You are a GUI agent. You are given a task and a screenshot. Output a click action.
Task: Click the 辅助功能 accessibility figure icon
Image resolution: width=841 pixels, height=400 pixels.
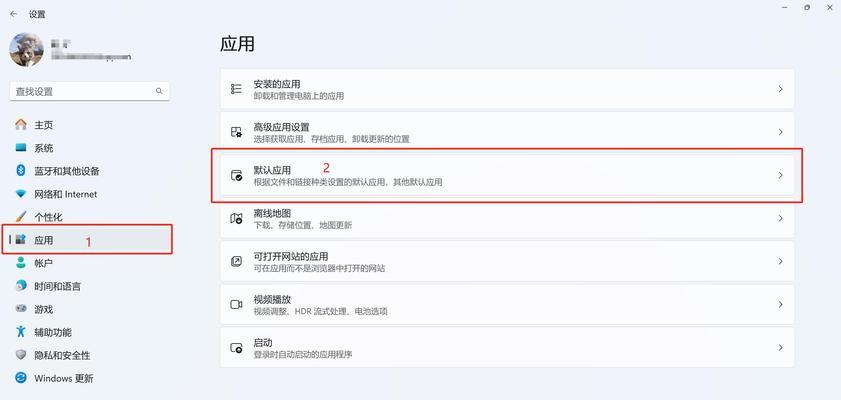coord(21,332)
